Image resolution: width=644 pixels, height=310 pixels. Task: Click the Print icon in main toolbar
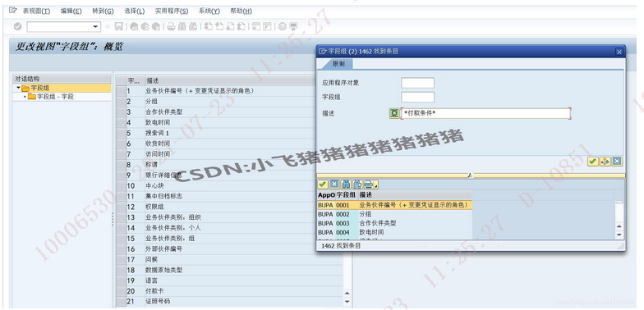click(171, 26)
